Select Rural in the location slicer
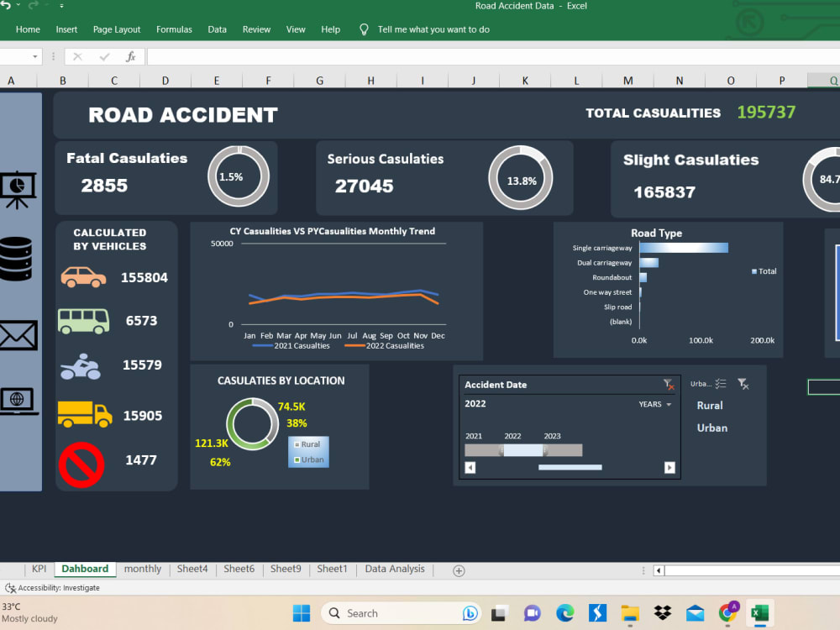The image size is (840, 630). [711, 405]
